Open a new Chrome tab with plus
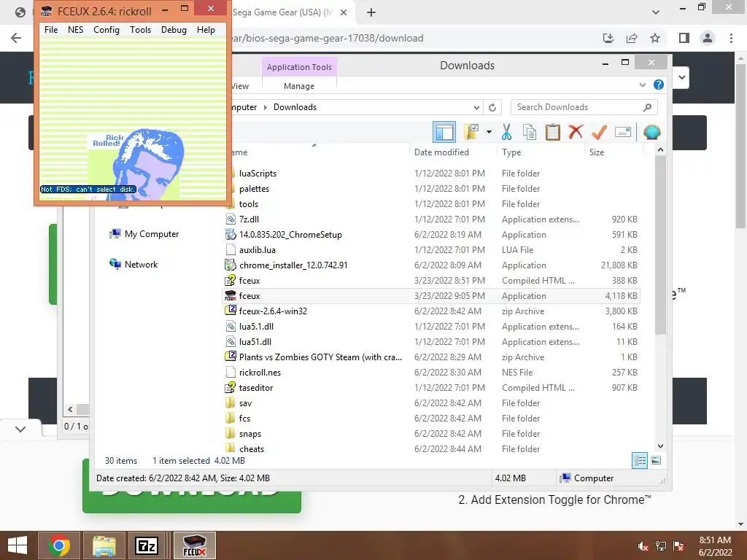Viewport: 747px width, 560px height. pos(371,12)
